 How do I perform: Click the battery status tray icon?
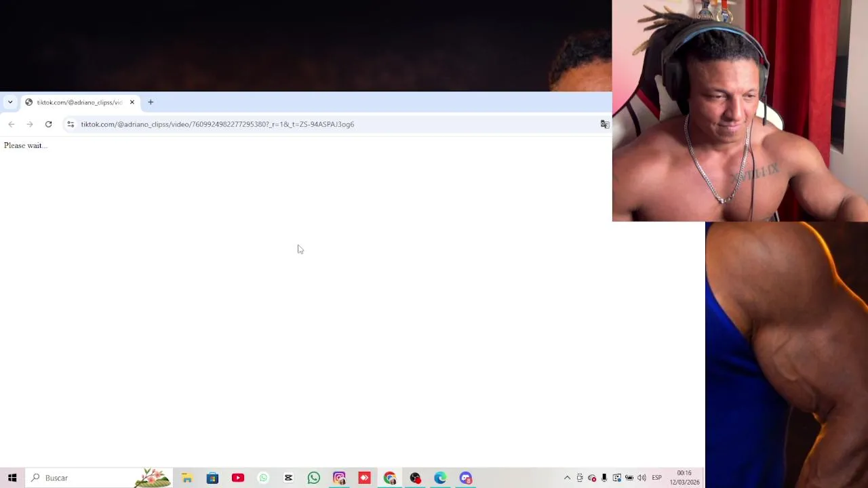pos(629,478)
